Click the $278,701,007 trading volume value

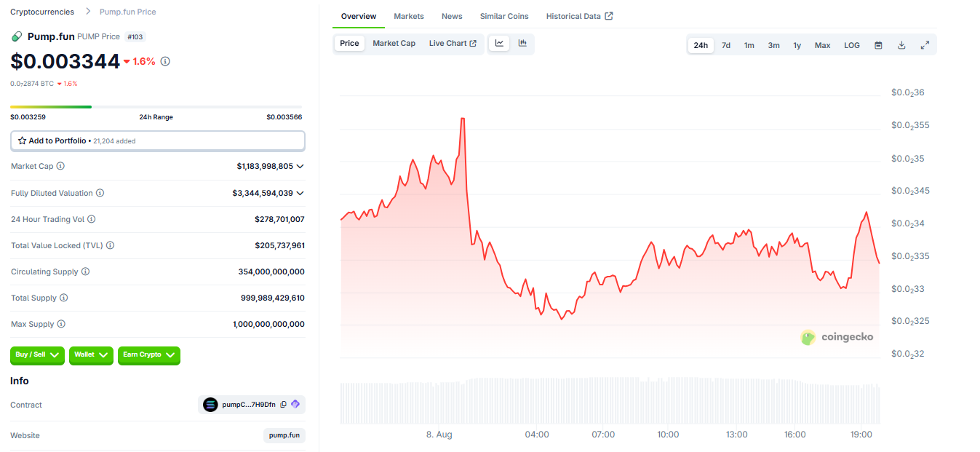pyautogui.click(x=279, y=219)
